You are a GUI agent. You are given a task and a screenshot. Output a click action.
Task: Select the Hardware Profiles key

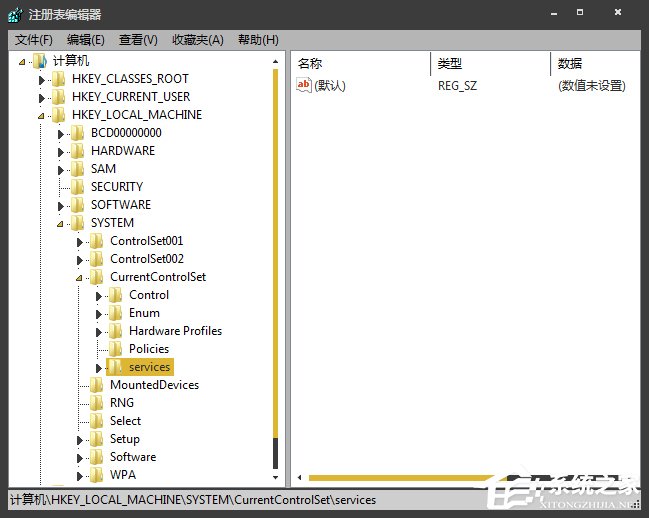(175, 331)
